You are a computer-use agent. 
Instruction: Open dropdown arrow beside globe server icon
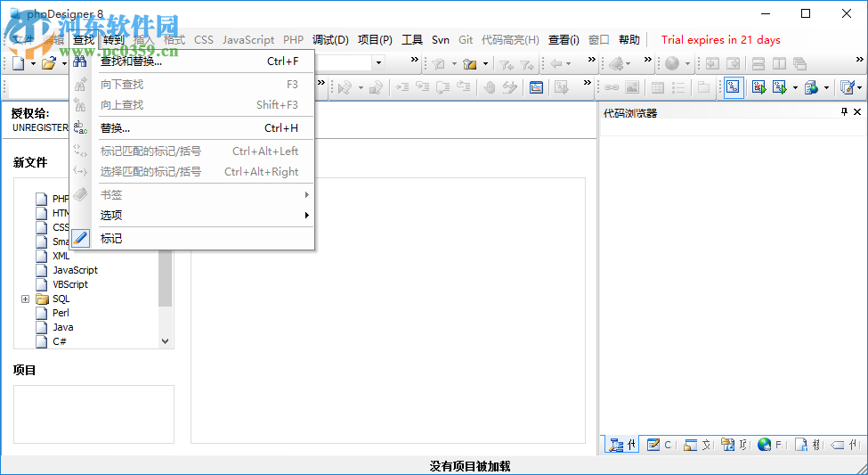[826, 87]
